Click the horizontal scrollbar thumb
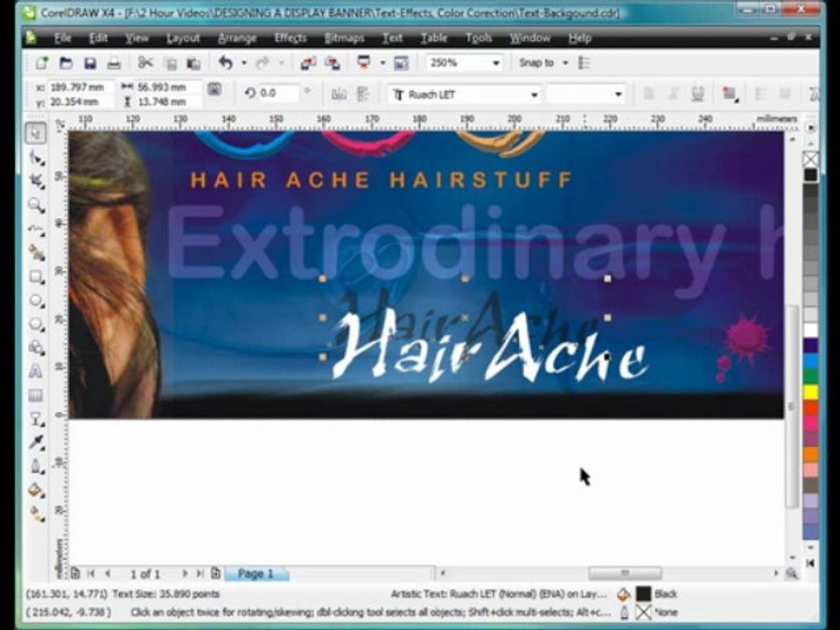The image size is (840, 630). 625,573
